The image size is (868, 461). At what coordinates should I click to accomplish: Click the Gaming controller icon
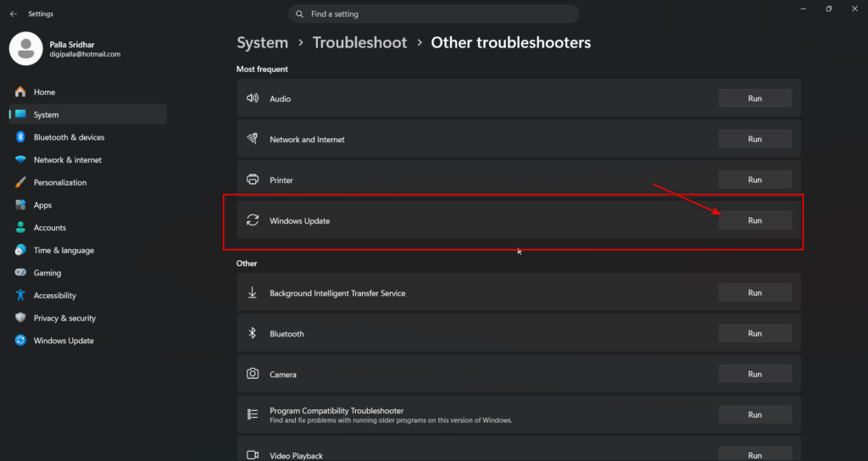click(20, 272)
